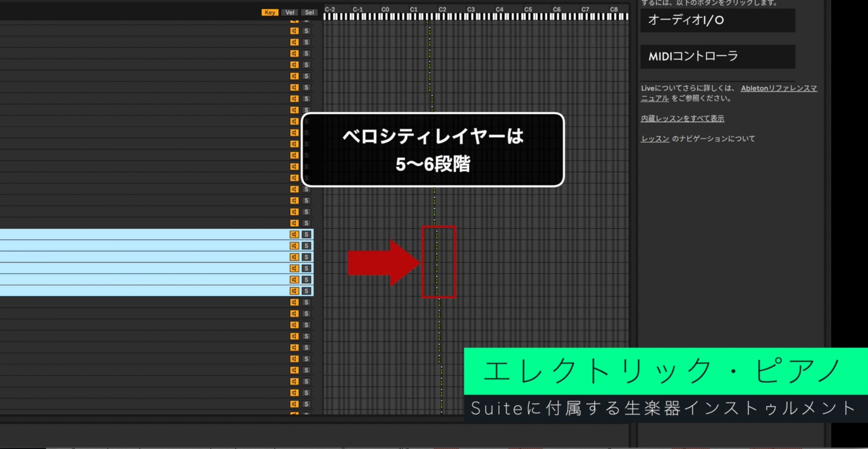Viewport: 868px width, 449px height.
Task: Open the オーディオI/O lesson button
Action: point(717,20)
